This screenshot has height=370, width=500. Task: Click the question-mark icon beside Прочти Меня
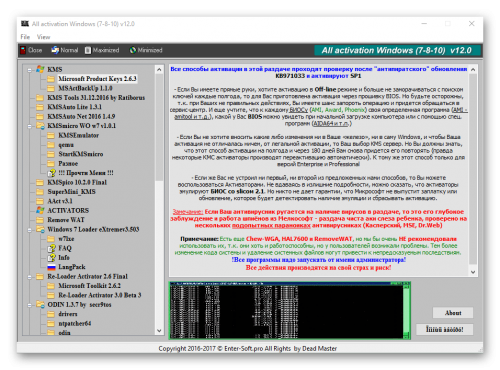(x=51, y=173)
